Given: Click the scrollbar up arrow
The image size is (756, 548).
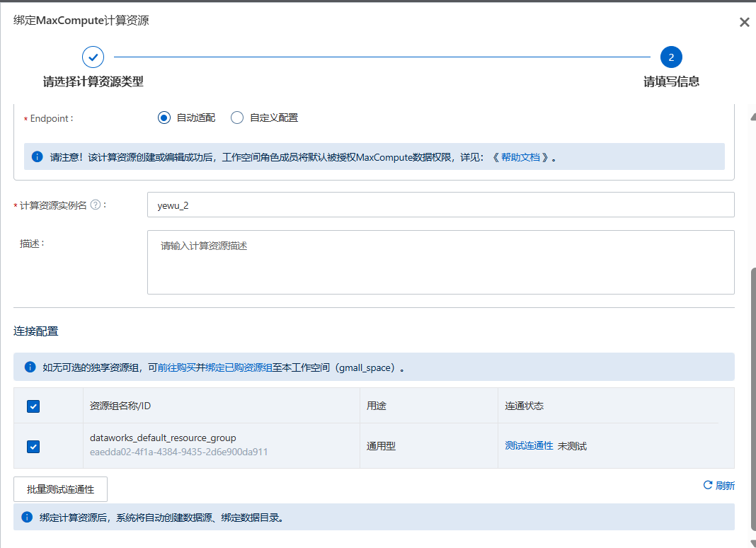Looking at the screenshot, I should pyautogui.click(x=753, y=117).
